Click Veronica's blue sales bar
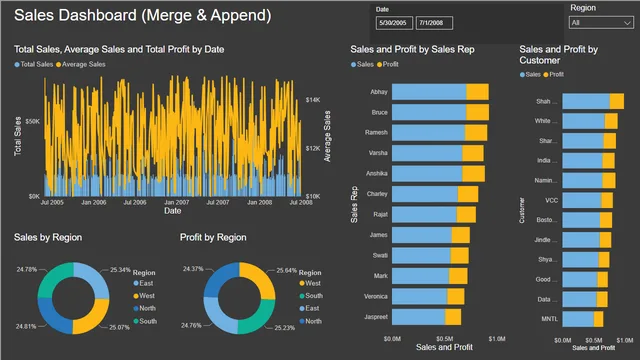Screen dimensions: 640x360 [419, 296]
